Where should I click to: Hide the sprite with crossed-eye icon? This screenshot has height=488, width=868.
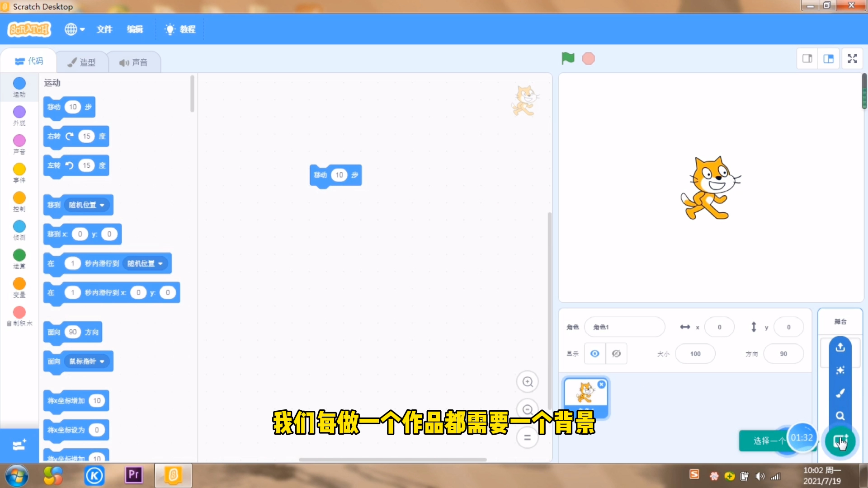616,354
